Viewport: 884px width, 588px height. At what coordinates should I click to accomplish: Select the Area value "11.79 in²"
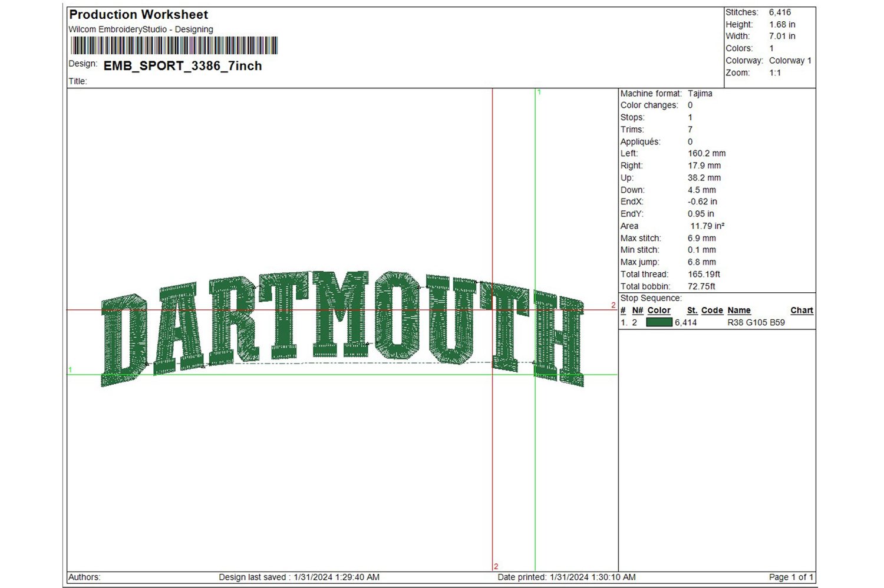click(707, 226)
